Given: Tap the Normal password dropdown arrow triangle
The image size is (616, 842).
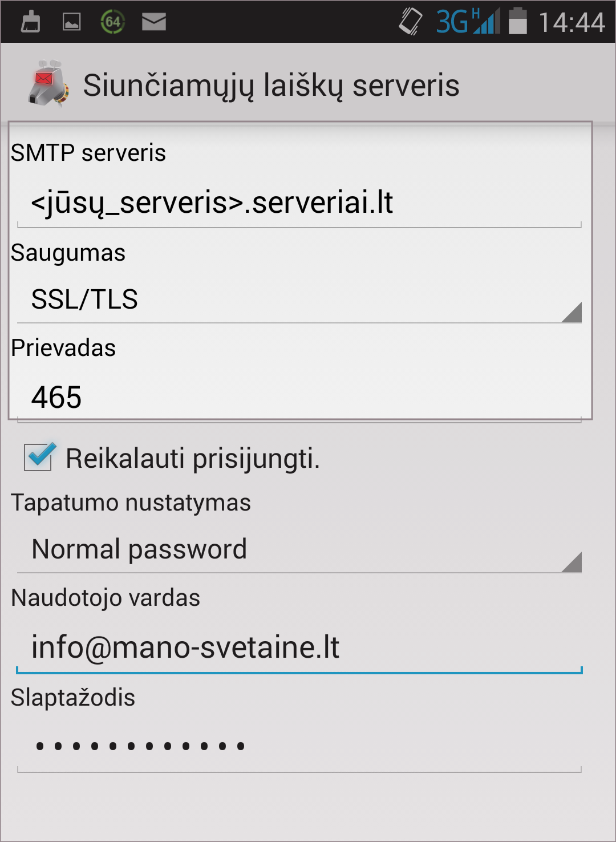Looking at the screenshot, I should point(572,562).
